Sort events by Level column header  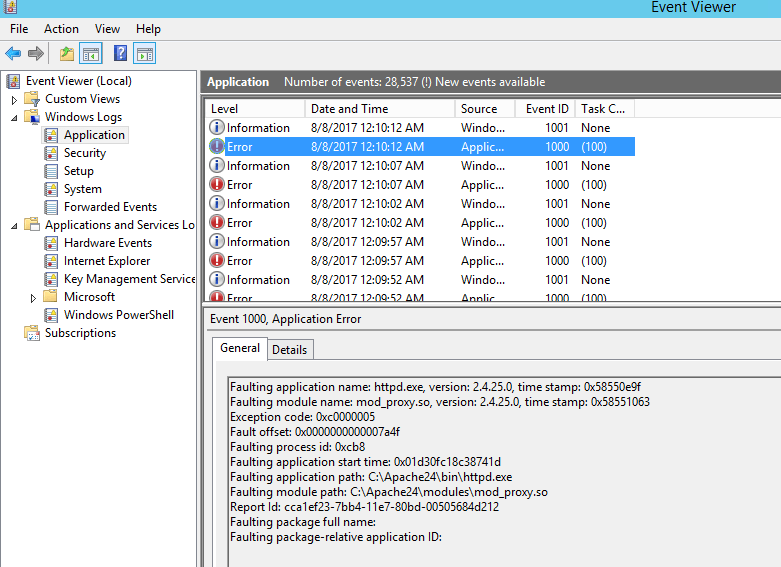point(225,109)
